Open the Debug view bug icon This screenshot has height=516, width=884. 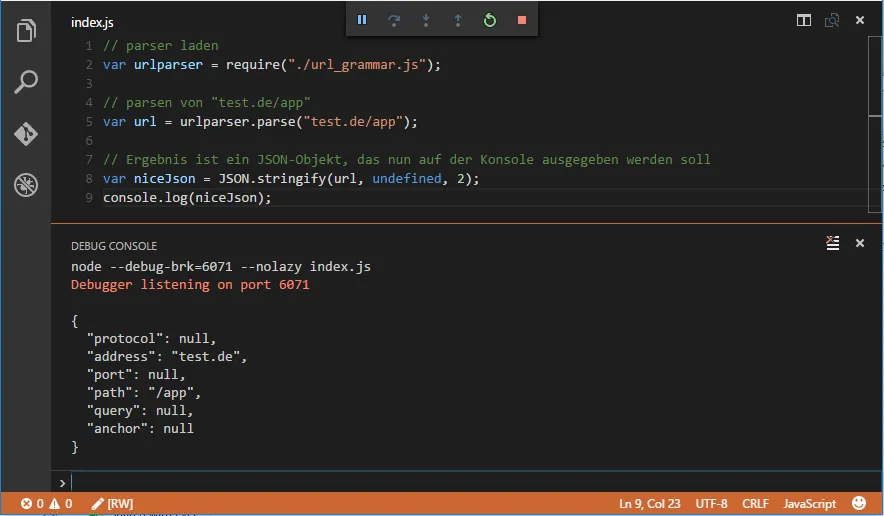[26, 185]
